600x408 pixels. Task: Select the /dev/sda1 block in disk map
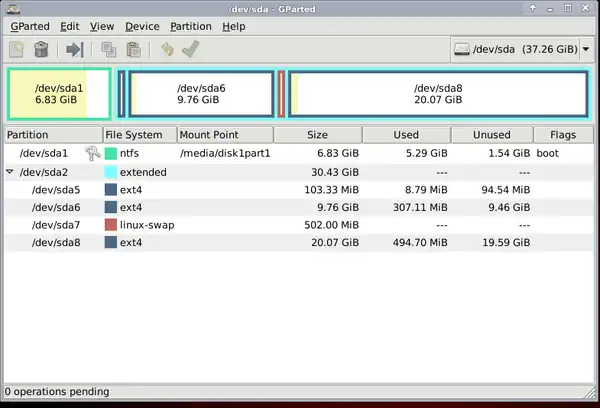(x=58, y=94)
